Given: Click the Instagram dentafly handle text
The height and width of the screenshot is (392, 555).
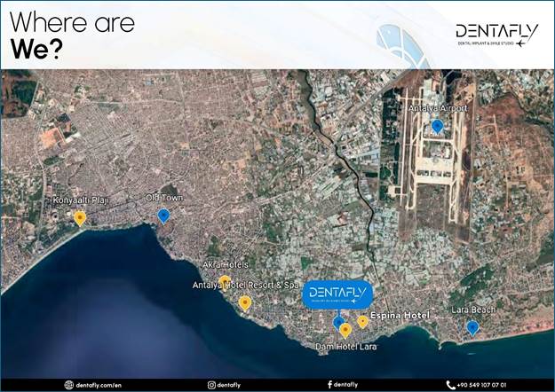Looking at the screenshot, I should click(x=229, y=385).
